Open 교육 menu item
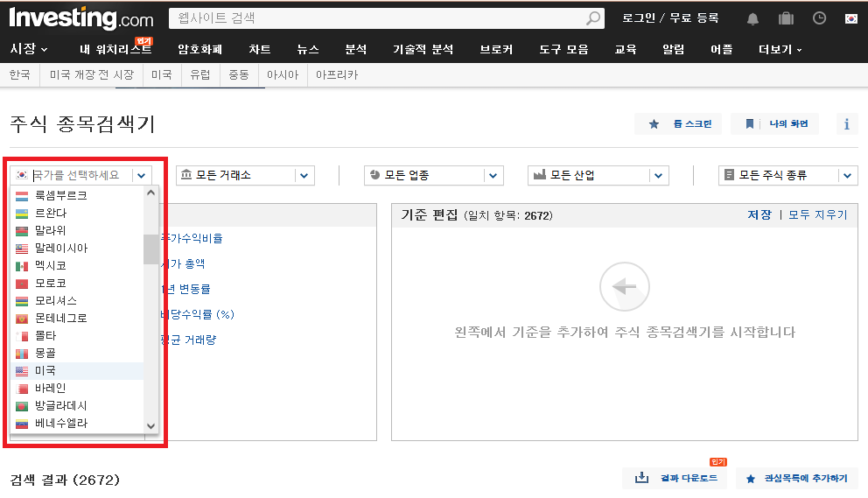 tap(626, 49)
